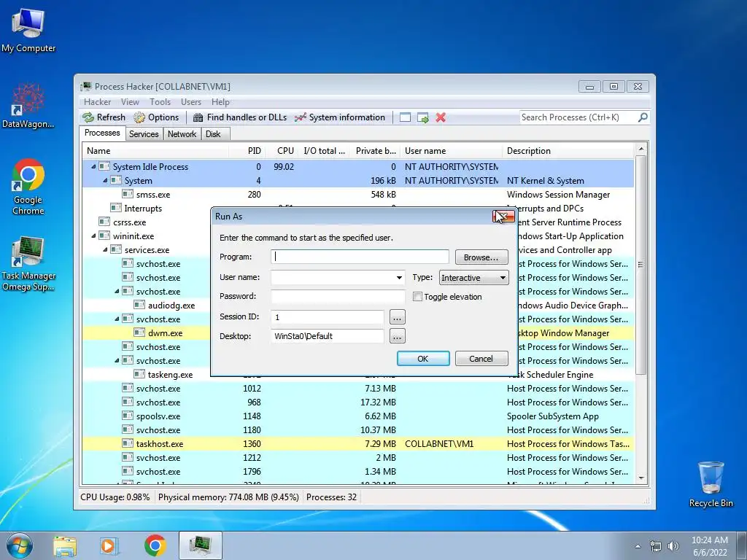
Task: Open the Options gear icon
Action: point(139,117)
